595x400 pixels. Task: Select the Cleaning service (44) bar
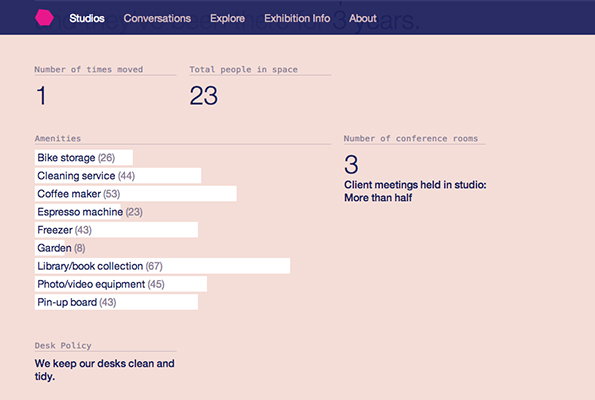[x=118, y=176]
